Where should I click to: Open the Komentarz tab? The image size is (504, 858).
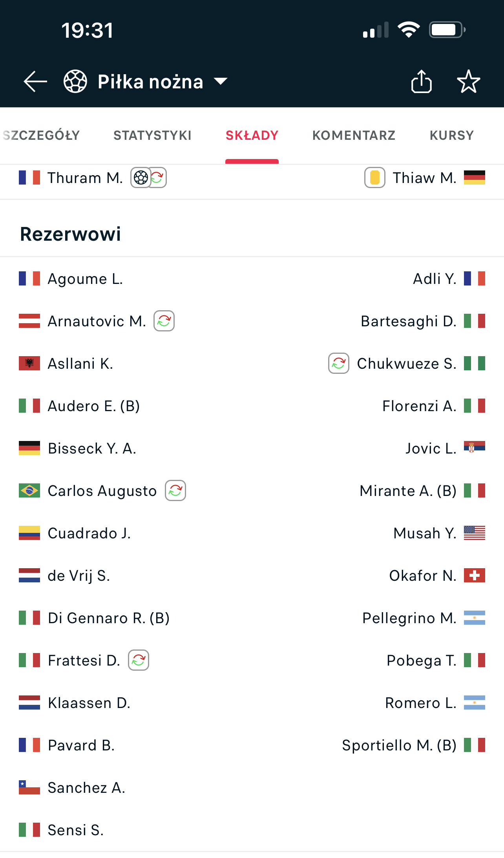pos(354,135)
